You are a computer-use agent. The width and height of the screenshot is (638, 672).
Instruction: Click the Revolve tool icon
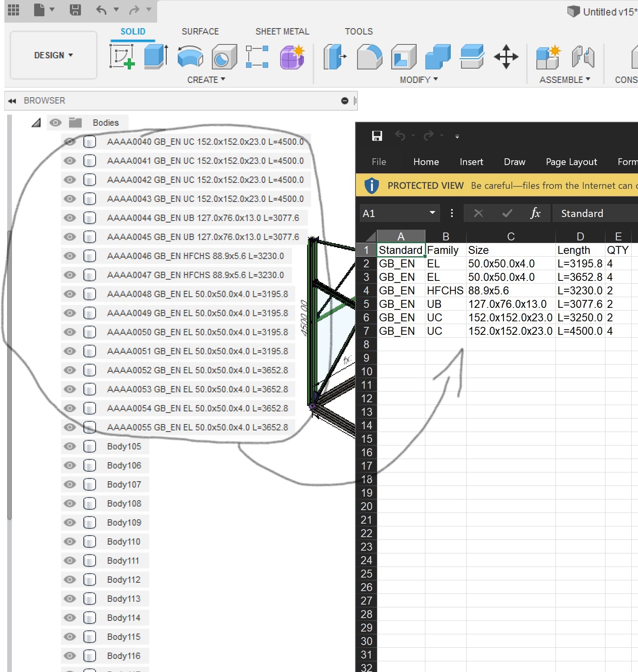(x=190, y=57)
